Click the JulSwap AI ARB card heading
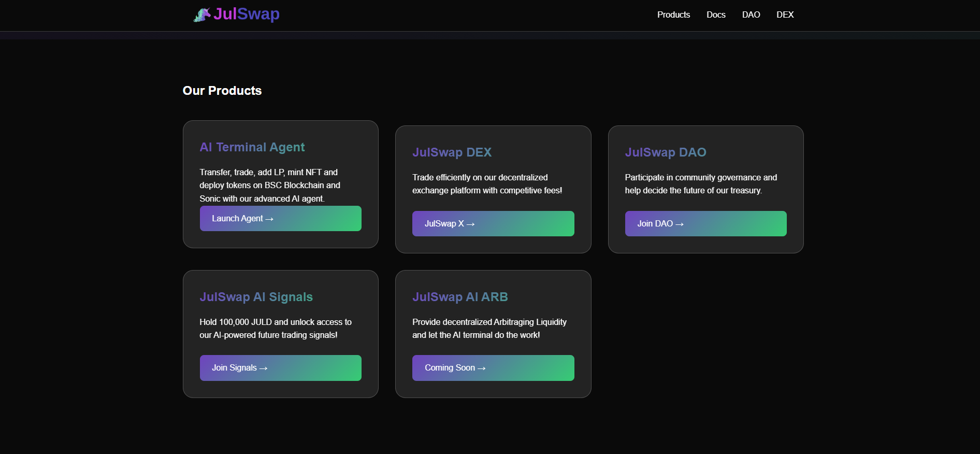980x454 pixels. [459, 297]
